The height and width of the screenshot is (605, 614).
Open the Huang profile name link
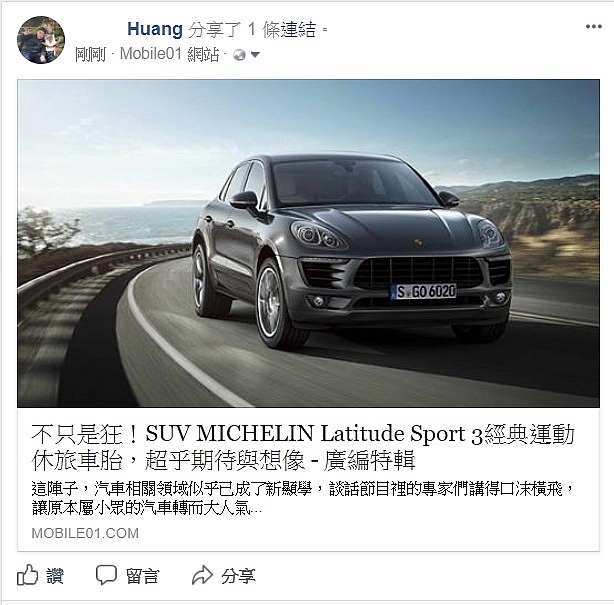coord(155,29)
